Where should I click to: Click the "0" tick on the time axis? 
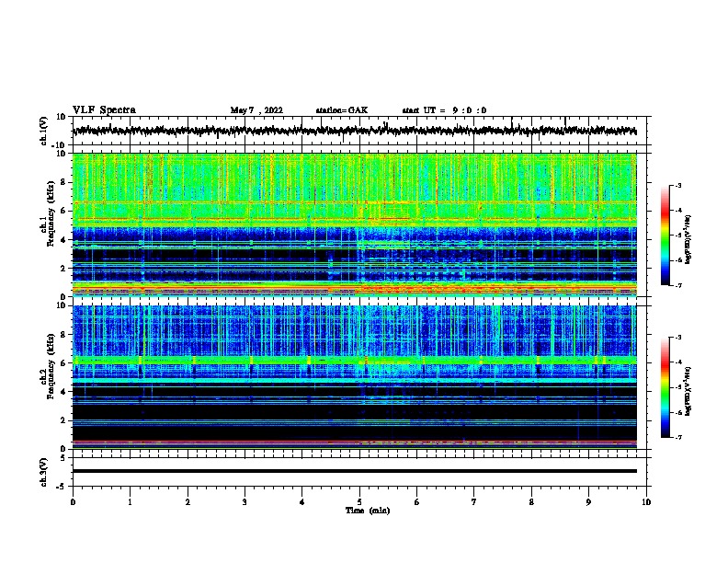coord(73,502)
